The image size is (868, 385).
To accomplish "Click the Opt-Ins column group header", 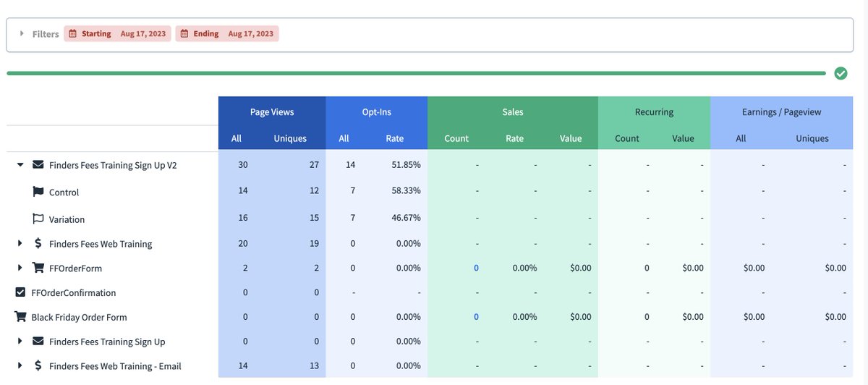I will (376, 112).
